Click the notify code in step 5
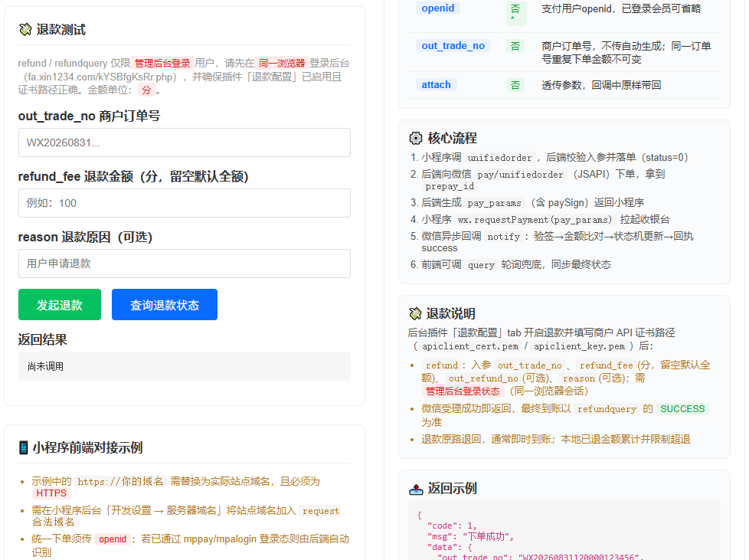Image resolution: width=749 pixels, height=560 pixels. [x=503, y=237]
